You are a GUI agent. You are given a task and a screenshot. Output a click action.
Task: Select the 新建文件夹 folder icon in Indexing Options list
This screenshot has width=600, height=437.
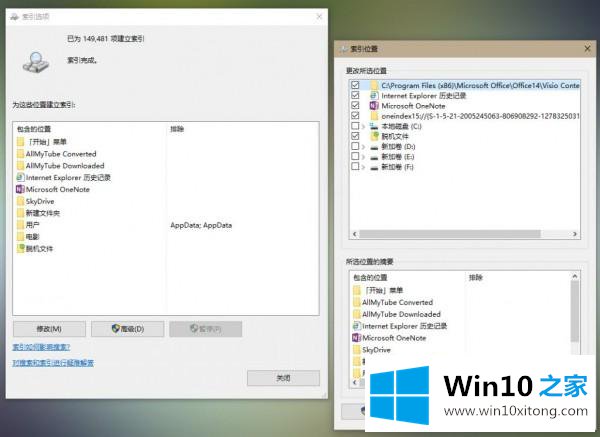pos(20,213)
